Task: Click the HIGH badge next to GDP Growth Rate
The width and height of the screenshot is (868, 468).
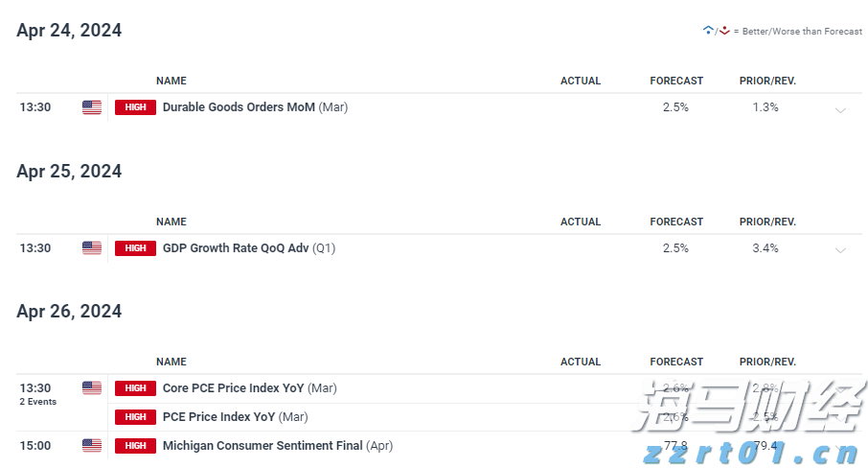Action: click(135, 248)
